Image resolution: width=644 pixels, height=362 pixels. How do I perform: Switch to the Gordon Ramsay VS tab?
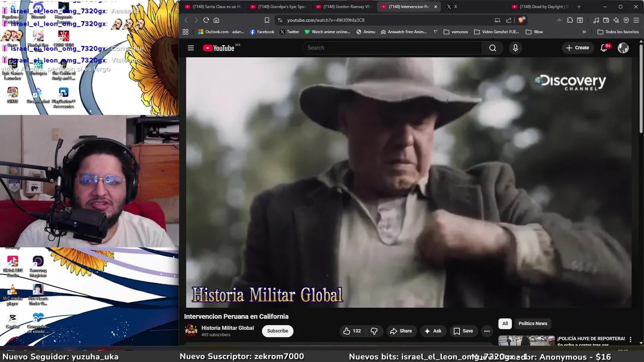coord(344,7)
